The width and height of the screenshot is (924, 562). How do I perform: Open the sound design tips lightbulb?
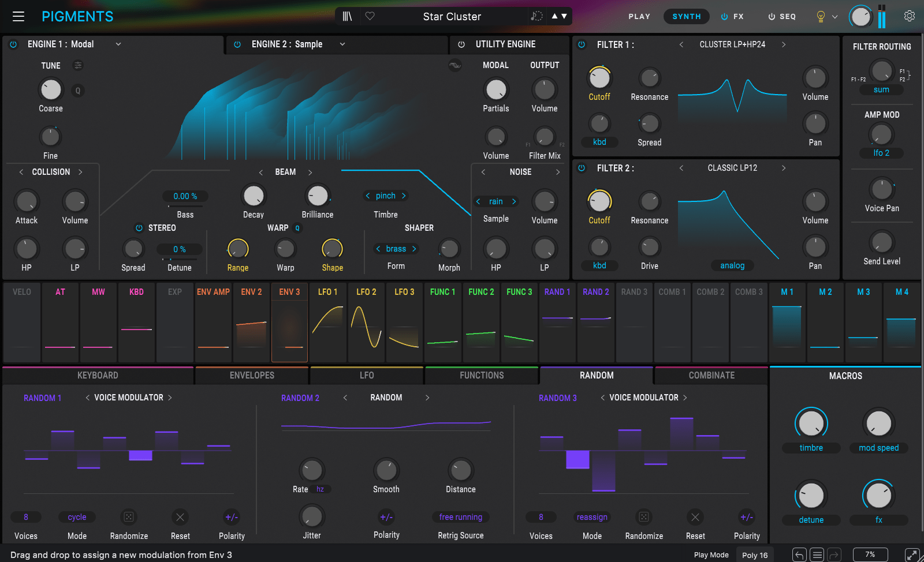pos(821,17)
